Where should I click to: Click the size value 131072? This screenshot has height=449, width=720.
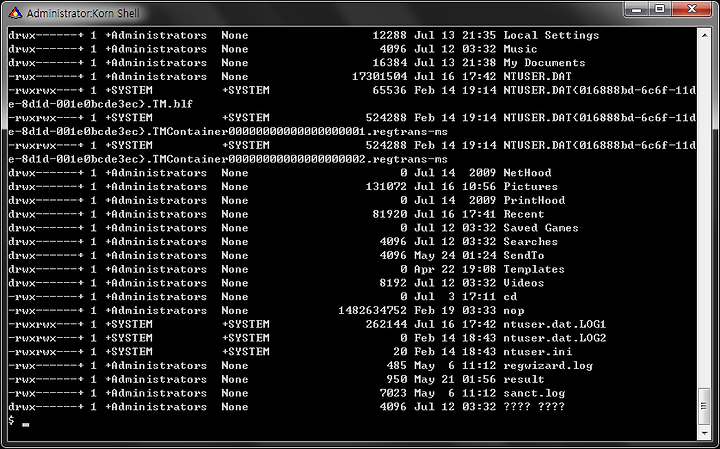pyautogui.click(x=386, y=187)
